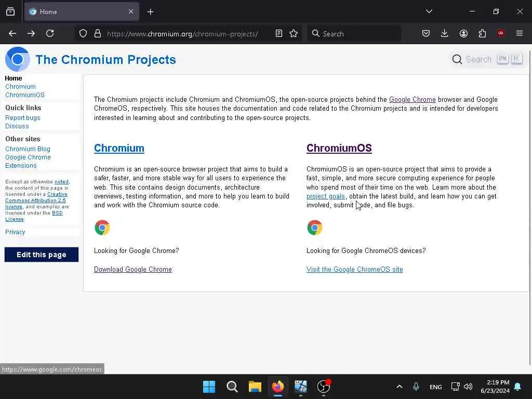Switch to Firefox in the taskbar
The width and height of the screenshot is (532, 399).
pos(278,387)
